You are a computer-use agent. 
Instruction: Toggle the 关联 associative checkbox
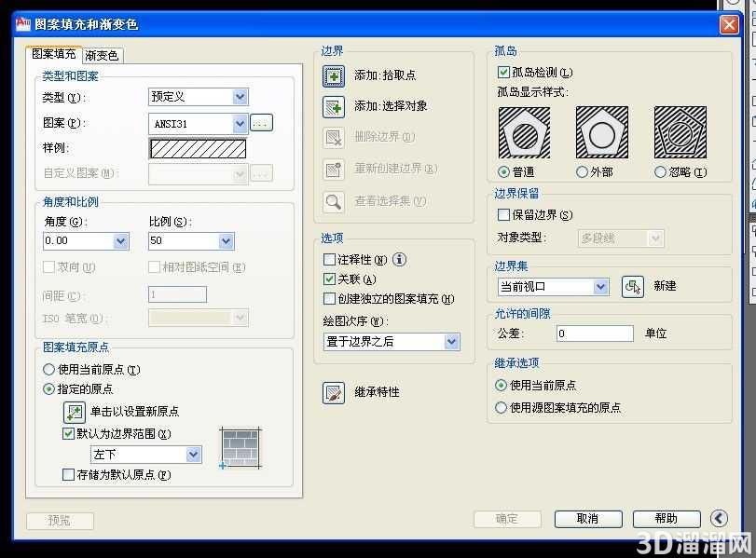coord(329,279)
